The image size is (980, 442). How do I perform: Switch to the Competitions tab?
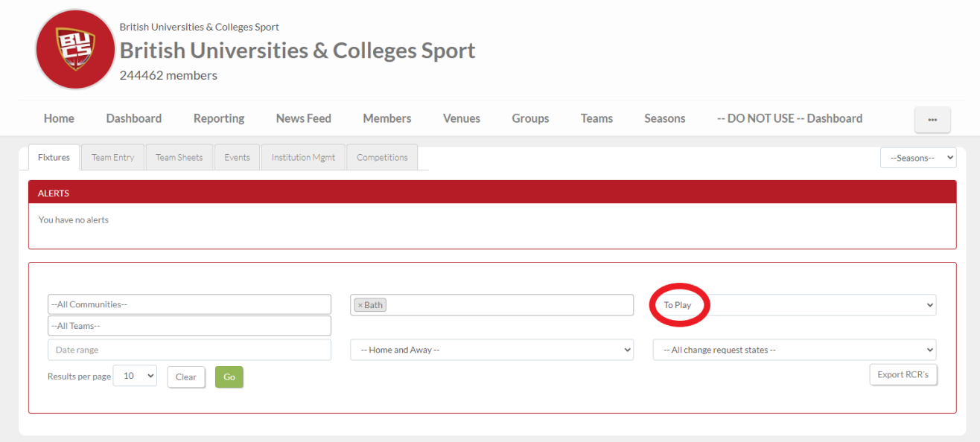tap(382, 158)
